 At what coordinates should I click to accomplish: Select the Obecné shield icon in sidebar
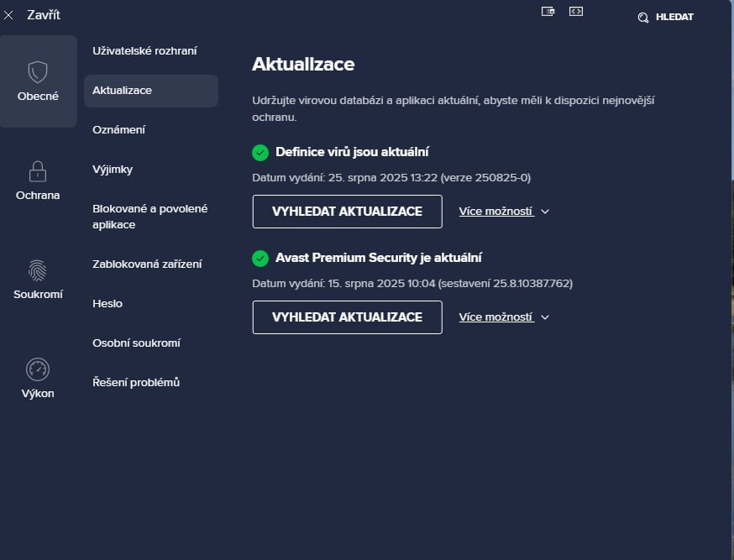tap(37, 71)
